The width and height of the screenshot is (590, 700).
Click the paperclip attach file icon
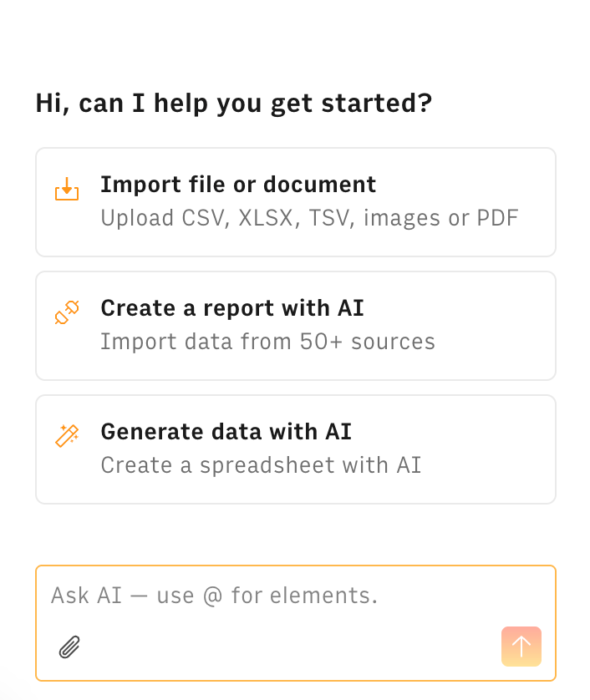[69, 647]
